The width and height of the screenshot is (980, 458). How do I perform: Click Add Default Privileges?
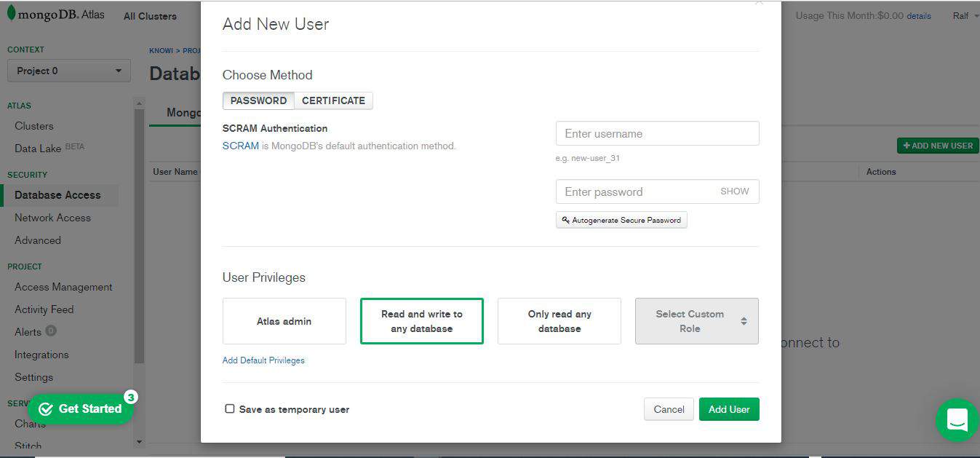coord(263,360)
